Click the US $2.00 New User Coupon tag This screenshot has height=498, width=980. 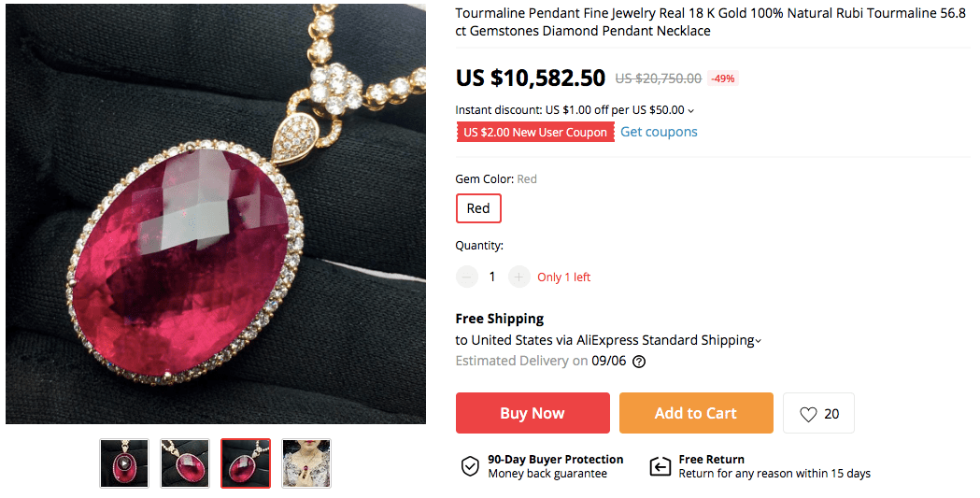coord(535,133)
